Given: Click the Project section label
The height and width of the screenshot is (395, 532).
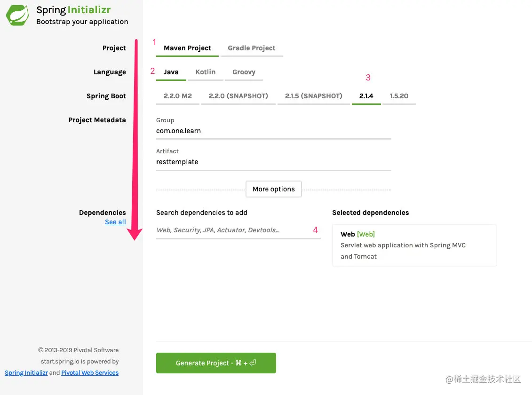Looking at the screenshot, I should tap(114, 48).
